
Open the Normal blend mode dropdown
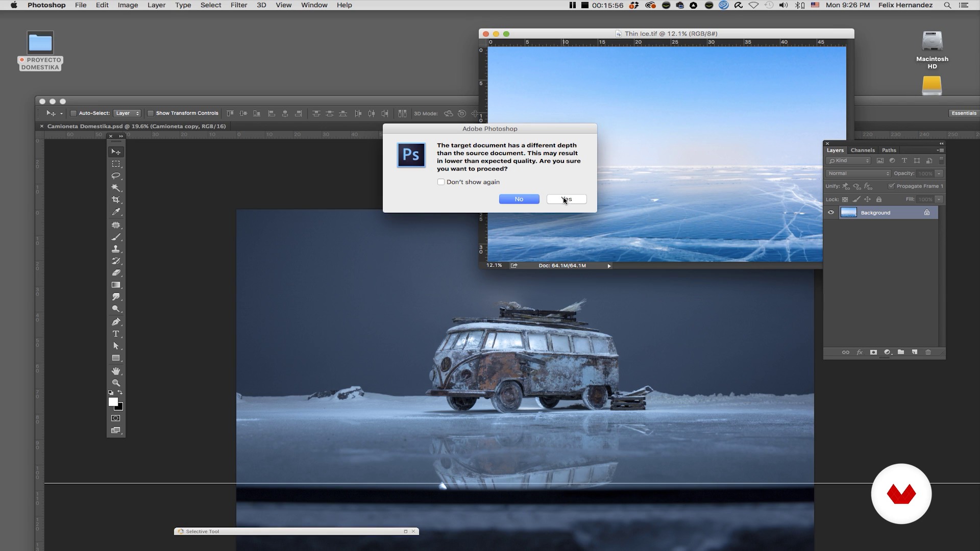click(858, 173)
